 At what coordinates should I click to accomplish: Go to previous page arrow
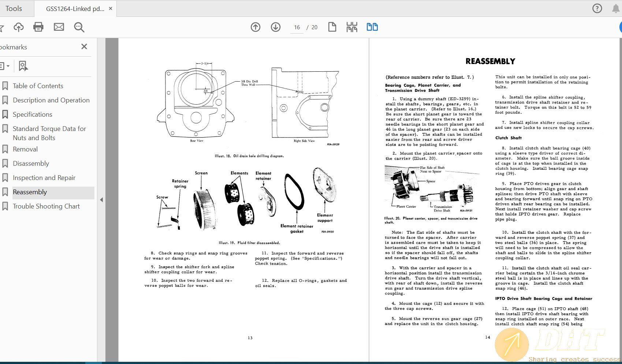point(256,27)
